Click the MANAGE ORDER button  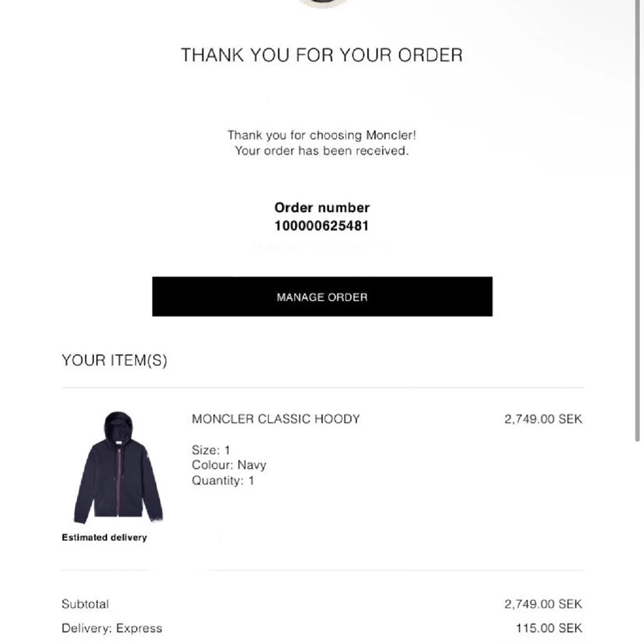[x=322, y=297]
